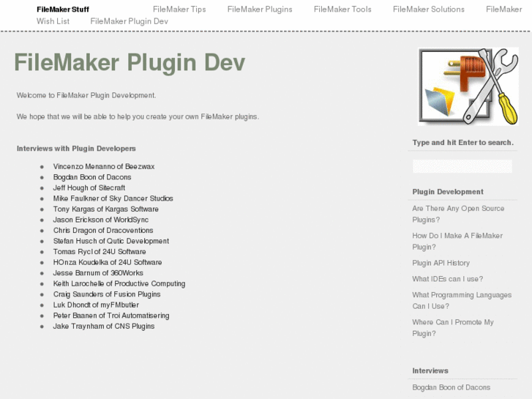Open Peter Baanen of Troi Automatisering interview
Screen dimensions: 532x399
click(111, 316)
